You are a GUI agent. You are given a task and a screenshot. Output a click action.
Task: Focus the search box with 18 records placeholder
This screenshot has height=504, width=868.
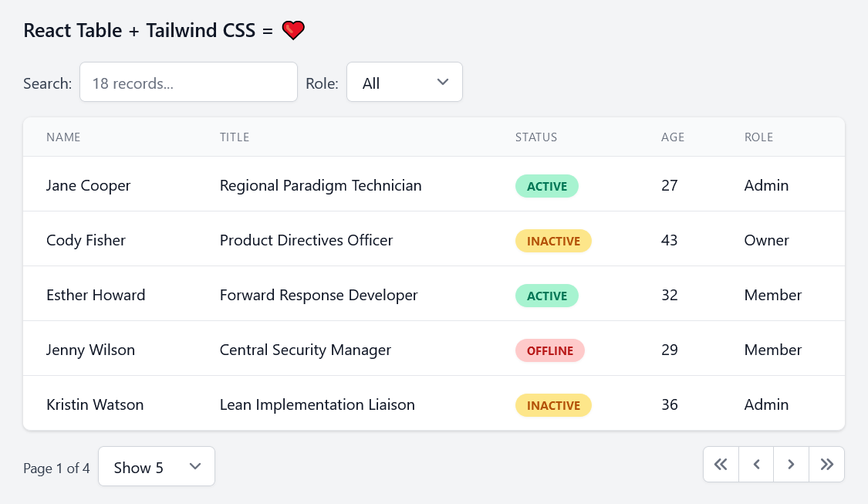point(189,82)
